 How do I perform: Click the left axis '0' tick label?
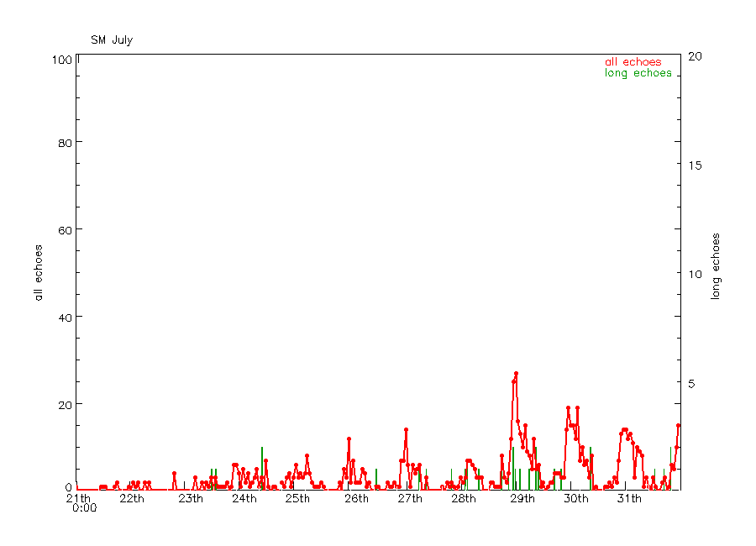[x=69, y=487]
